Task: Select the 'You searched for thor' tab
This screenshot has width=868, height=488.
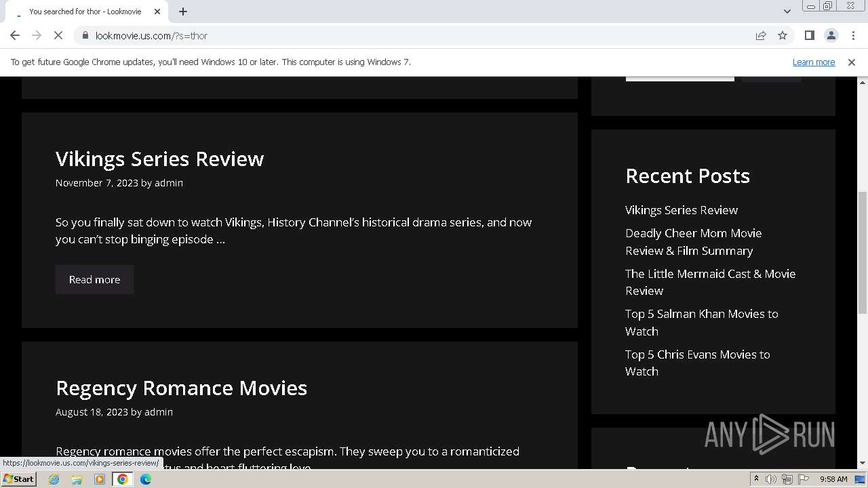Action: [85, 12]
